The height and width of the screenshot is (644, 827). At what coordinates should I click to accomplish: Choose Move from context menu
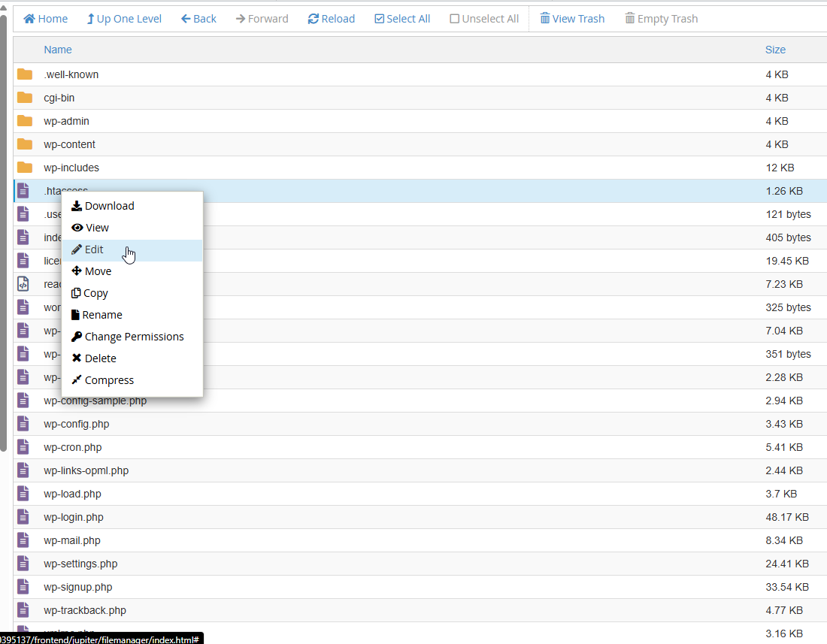click(x=132, y=271)
